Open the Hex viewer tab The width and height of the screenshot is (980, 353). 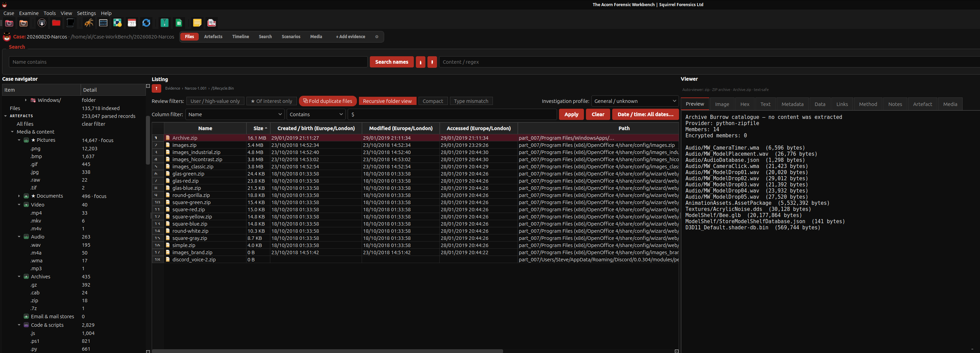(x=744, y=104)
